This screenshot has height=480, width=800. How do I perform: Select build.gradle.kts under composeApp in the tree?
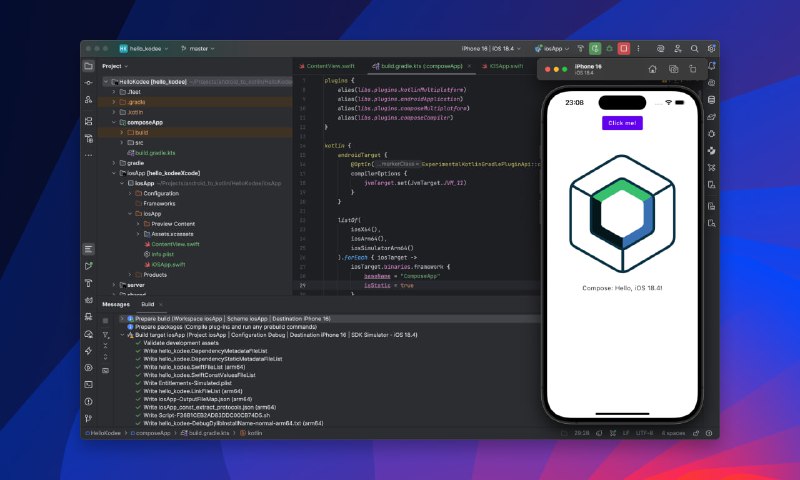(x=151, y=153)
